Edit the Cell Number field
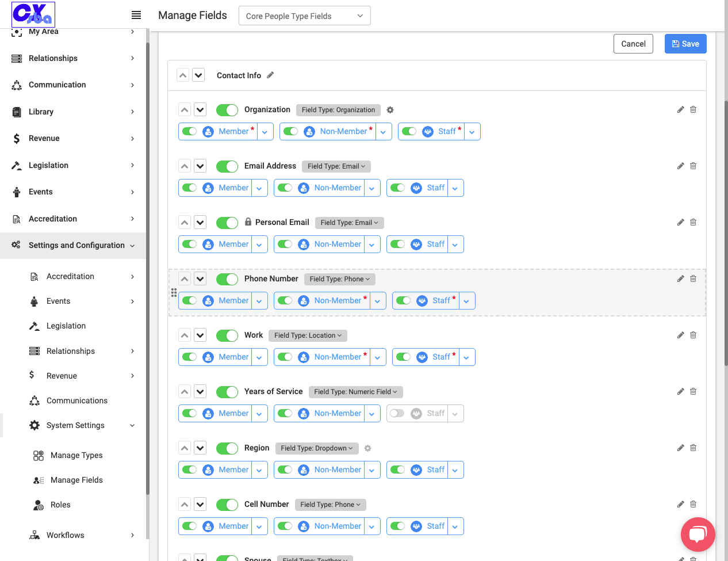Viewport: 728px width, 561px height. [x=680, y=504]
